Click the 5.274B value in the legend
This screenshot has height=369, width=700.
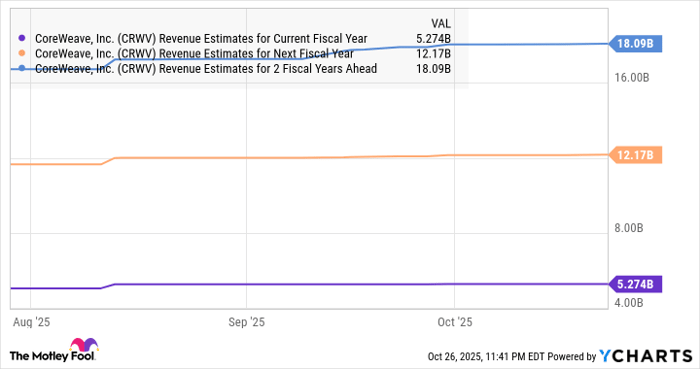(x=433, y=39)
